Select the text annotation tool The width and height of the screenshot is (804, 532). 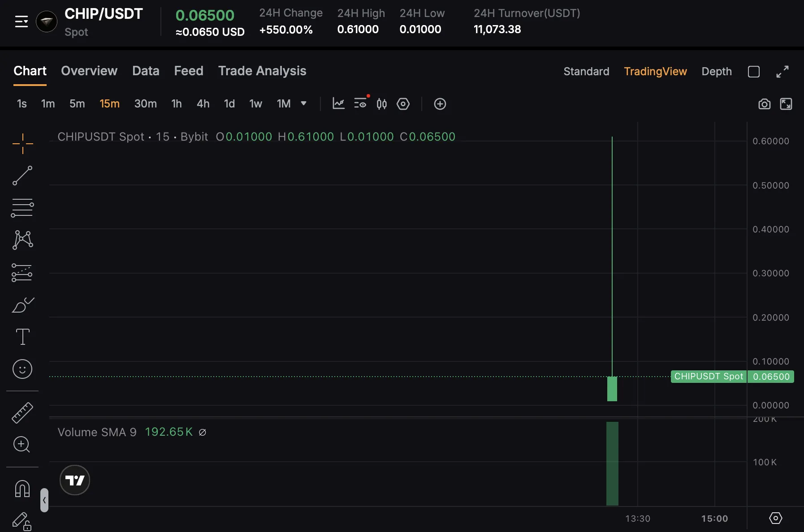click(22, 337)
